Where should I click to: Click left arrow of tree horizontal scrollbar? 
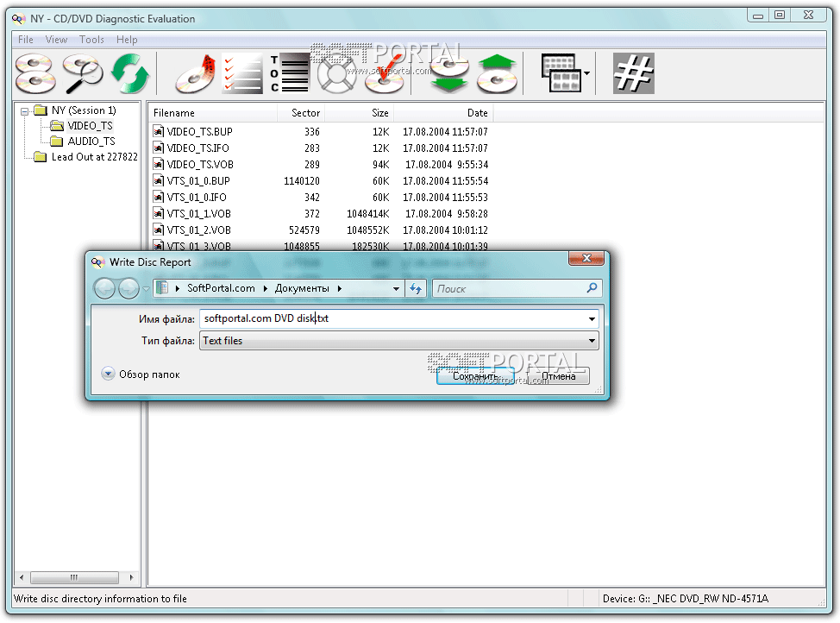[22, 578]
